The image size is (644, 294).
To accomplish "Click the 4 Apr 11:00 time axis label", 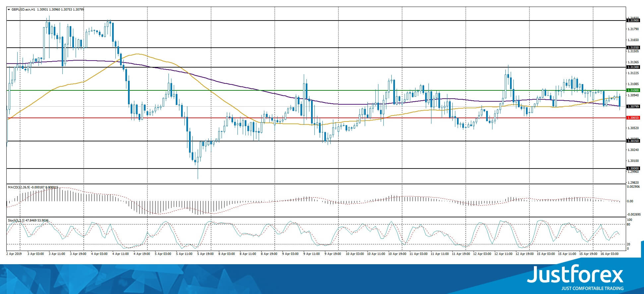I will click(121, 254).
